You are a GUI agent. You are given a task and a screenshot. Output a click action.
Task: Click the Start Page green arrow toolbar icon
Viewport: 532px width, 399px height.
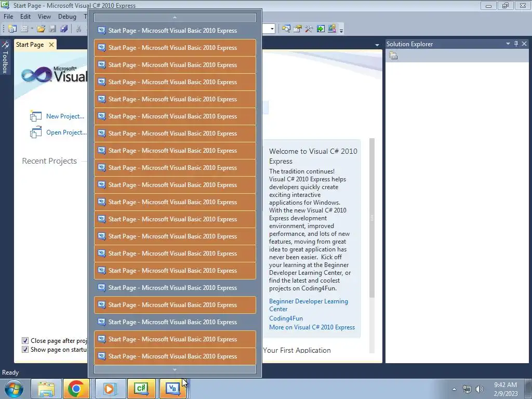click(x=320, y=29)
